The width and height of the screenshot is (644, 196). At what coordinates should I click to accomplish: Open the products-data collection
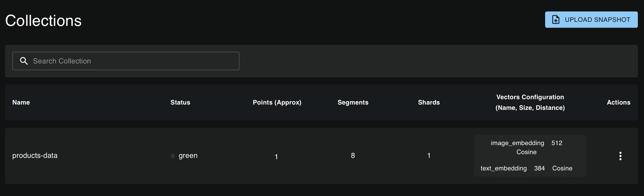click(x=35, y=155)
